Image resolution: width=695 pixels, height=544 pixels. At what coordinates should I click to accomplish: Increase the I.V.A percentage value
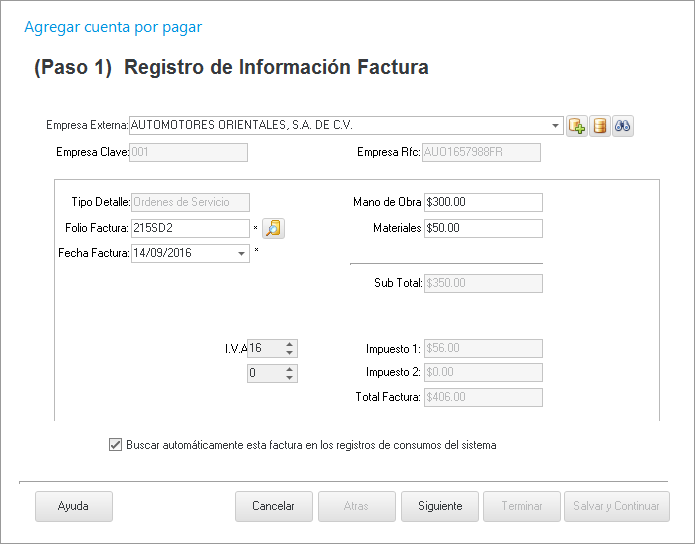click(289, 344)
